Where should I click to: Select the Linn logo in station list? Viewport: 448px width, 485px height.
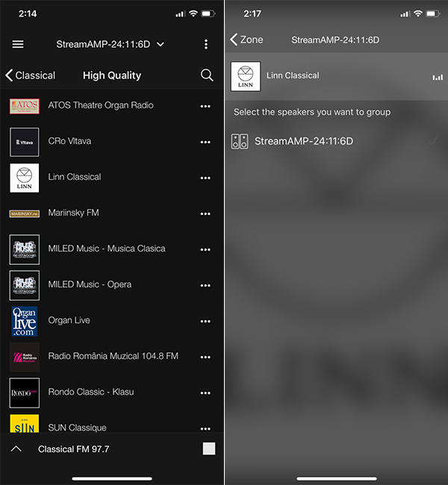click(25, 178)
